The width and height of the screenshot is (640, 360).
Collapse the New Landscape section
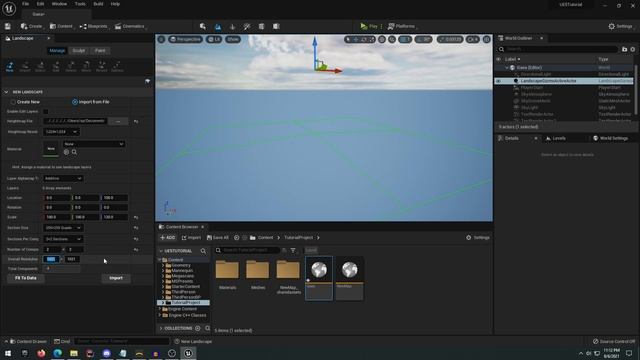point(6,92)
